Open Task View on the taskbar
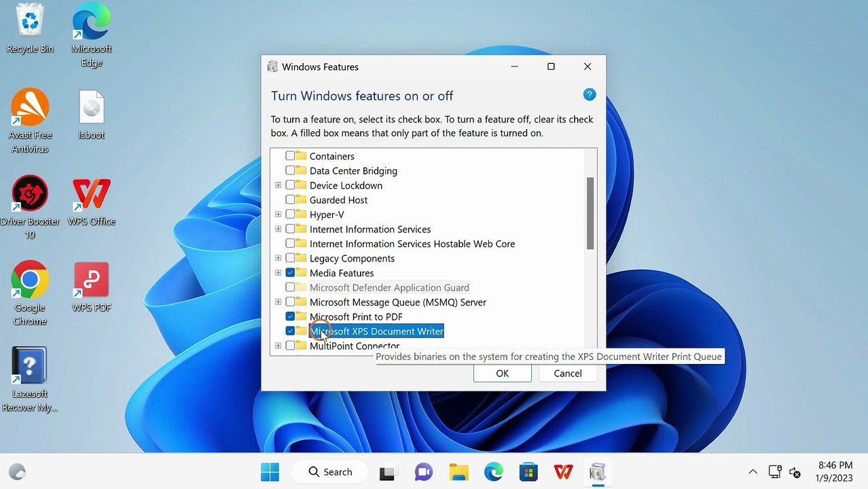868x489 pixels. click(388, 472)
